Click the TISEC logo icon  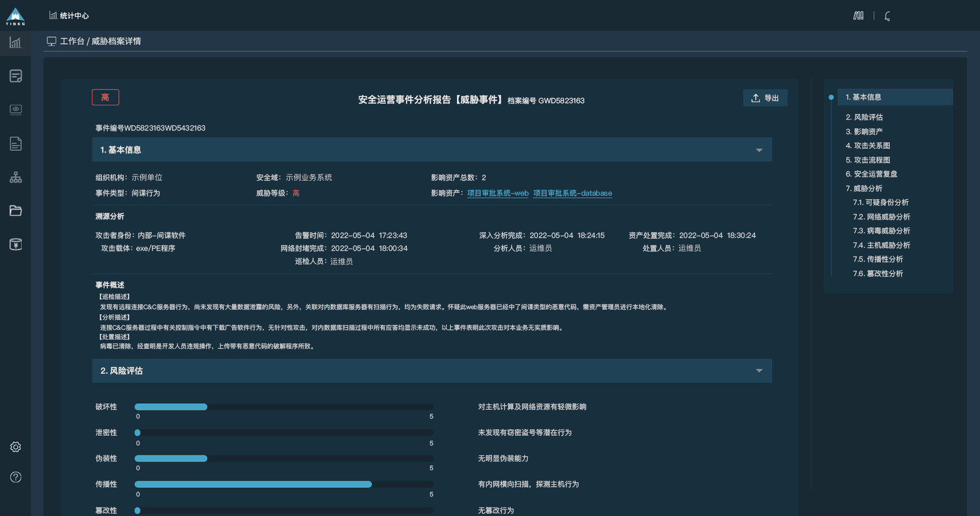[x=15, y=17]
